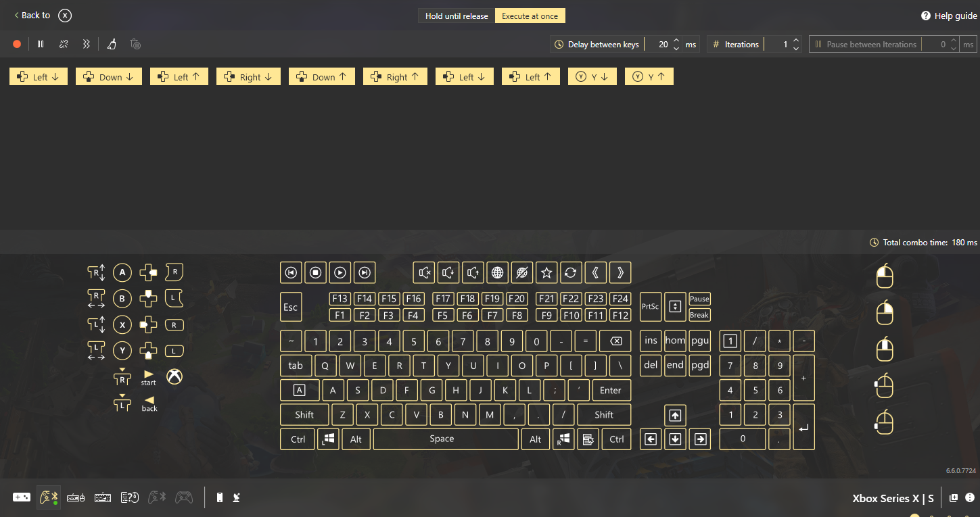Add the Esc key to combo
Image resolution: width=980 pixels, height=517 pixels.
(291, 307)
